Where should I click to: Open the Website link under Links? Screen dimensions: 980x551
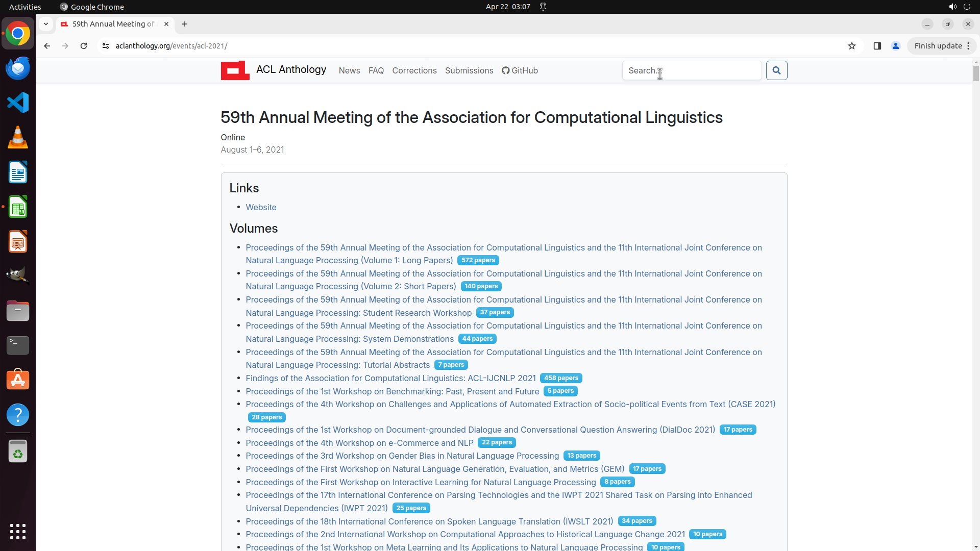click(261, 207)
